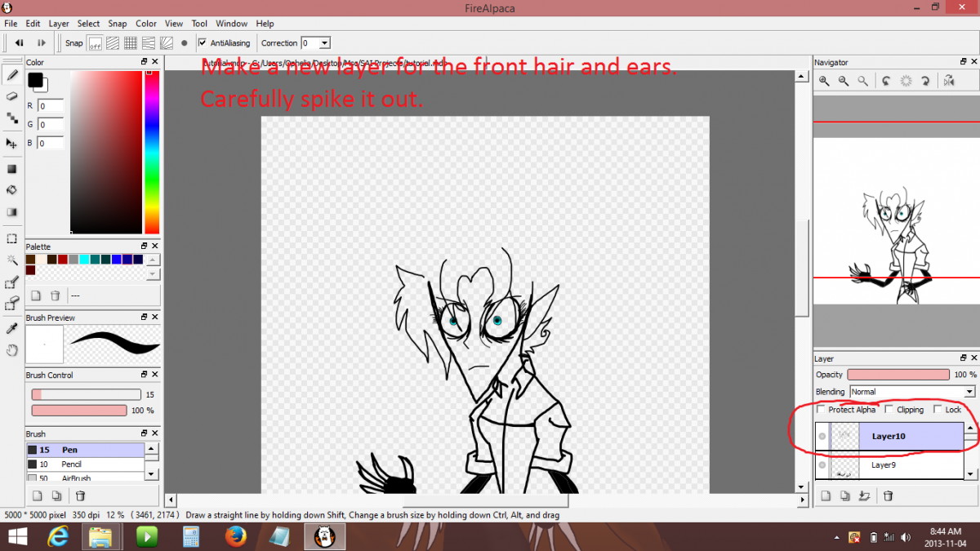
Task: Hide Layer10 using its visibility dot
Action: (x=822, y=437)
